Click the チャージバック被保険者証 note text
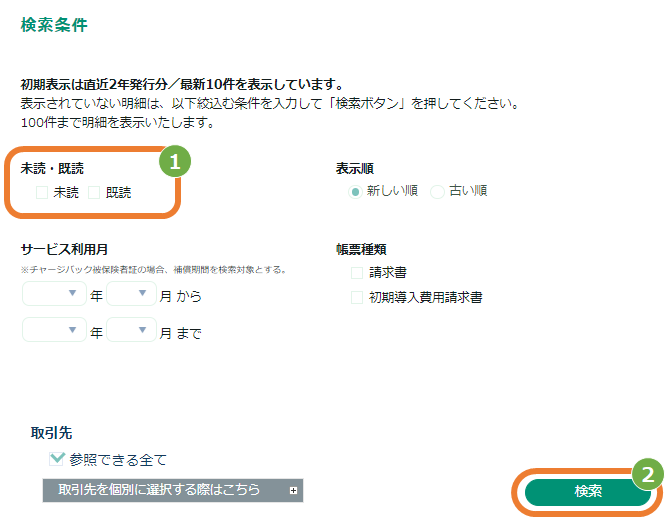Image resolution: width=668 pixels, height=522 pixels. pos(154,270)
